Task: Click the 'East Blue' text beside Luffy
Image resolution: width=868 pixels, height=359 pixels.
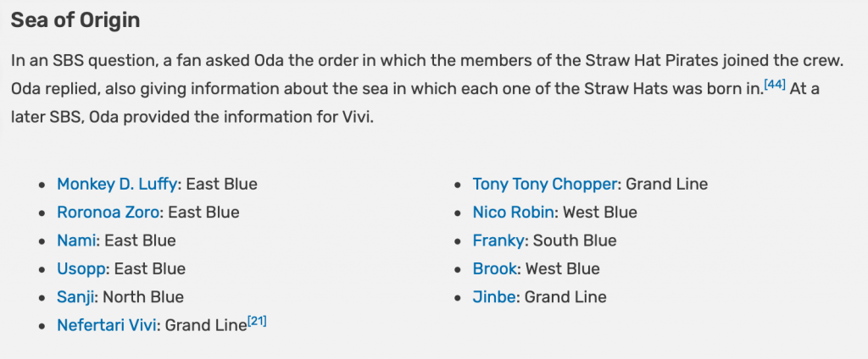Action: click(x=221, y=185)
